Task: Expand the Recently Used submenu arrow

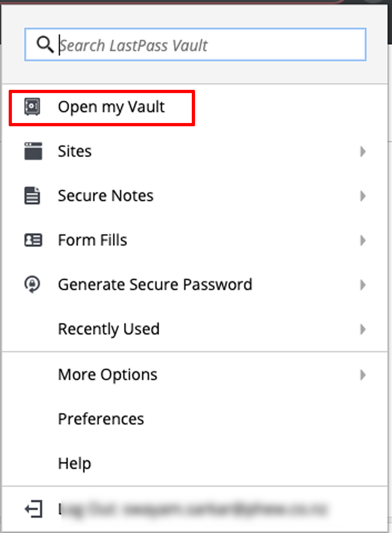Action: pos(363,329)
